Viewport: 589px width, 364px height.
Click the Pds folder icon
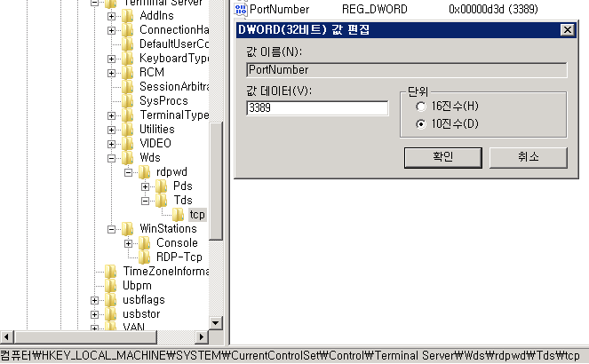tap(162, 186)
